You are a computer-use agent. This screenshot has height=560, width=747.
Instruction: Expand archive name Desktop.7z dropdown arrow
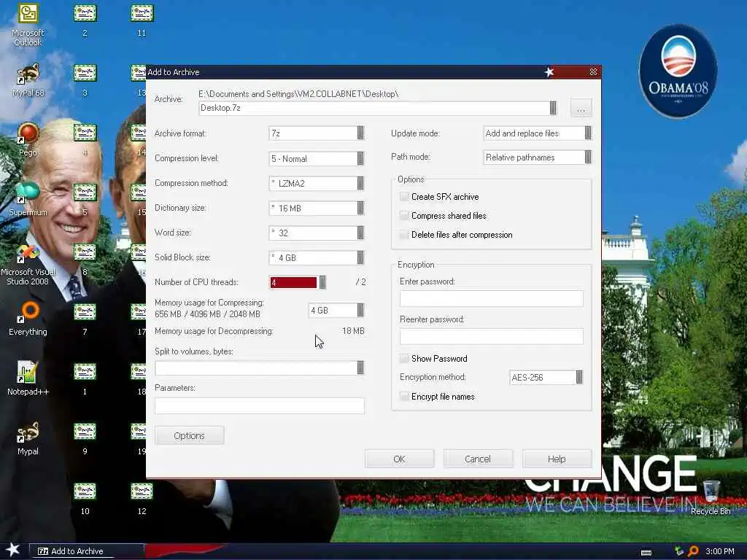[553, 108]
